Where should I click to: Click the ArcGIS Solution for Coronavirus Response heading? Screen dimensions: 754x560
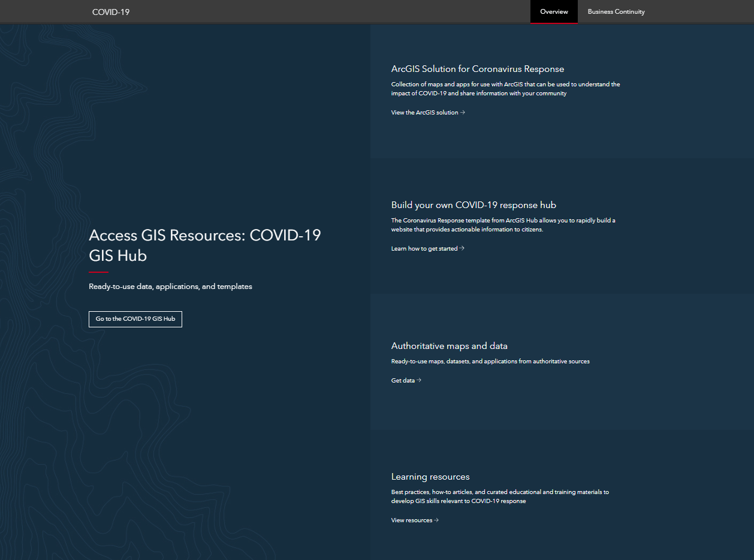point(476,68)
